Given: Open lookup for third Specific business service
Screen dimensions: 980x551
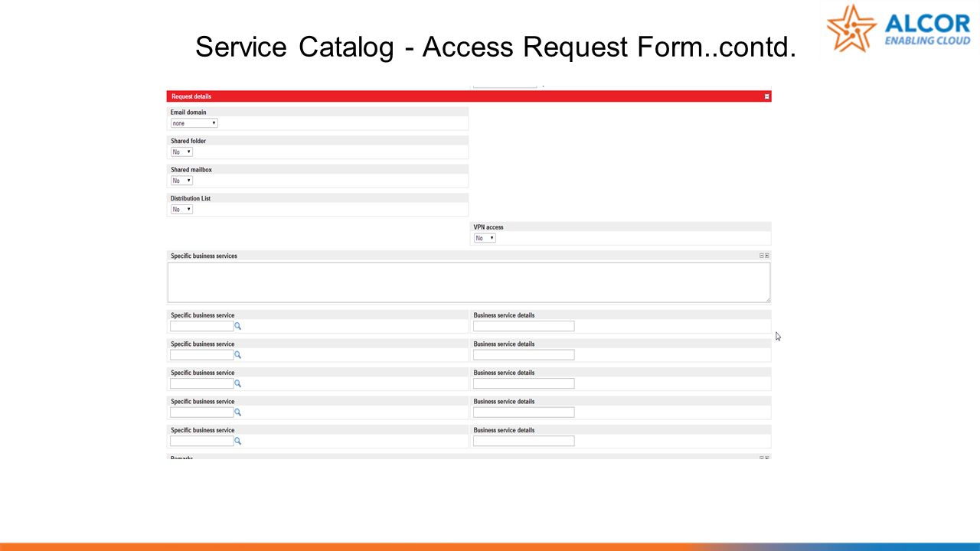Looking at the screenshot, I should point(237,383).
